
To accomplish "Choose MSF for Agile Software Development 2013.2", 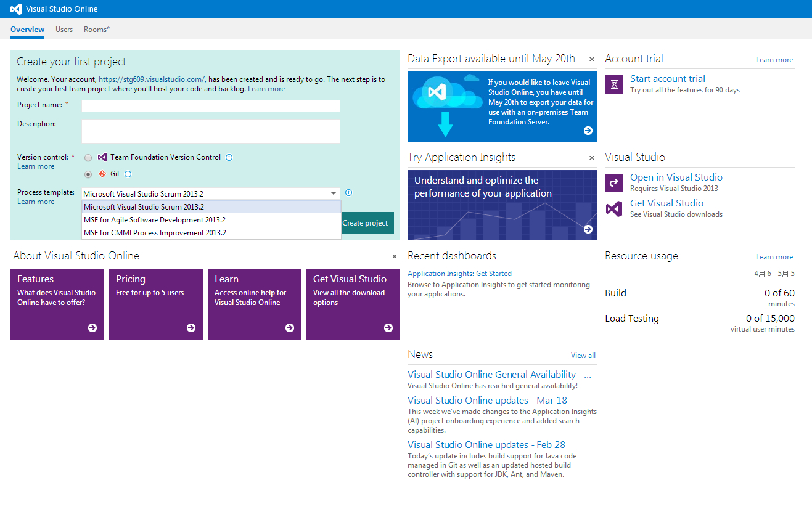I will tap(211, 220).
